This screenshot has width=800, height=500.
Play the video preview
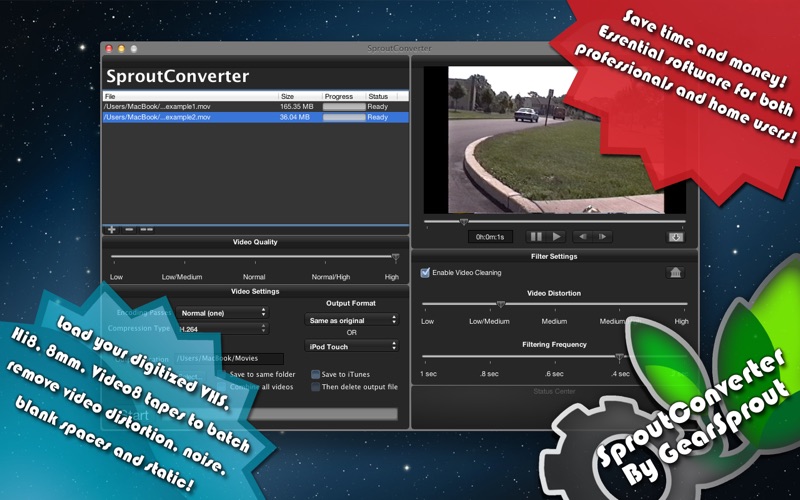click(x=557, y=237)
